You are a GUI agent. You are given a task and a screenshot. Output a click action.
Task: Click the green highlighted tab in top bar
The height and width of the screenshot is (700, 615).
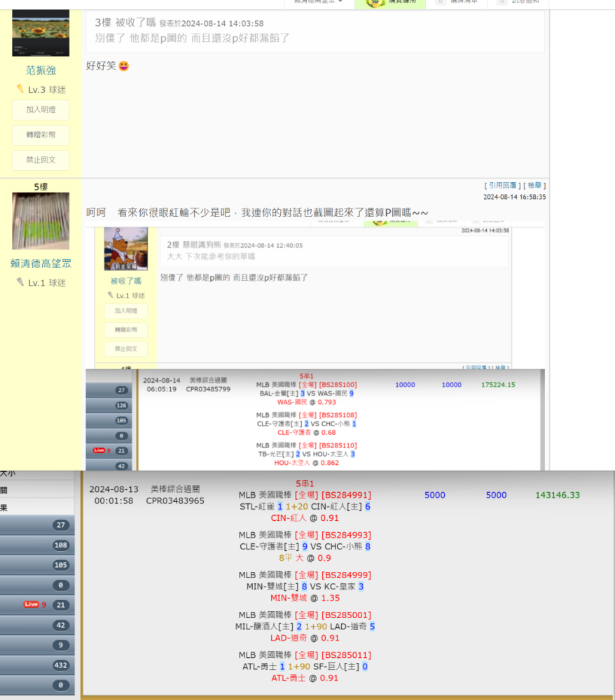pyautogui.click(x=389, y=2)
